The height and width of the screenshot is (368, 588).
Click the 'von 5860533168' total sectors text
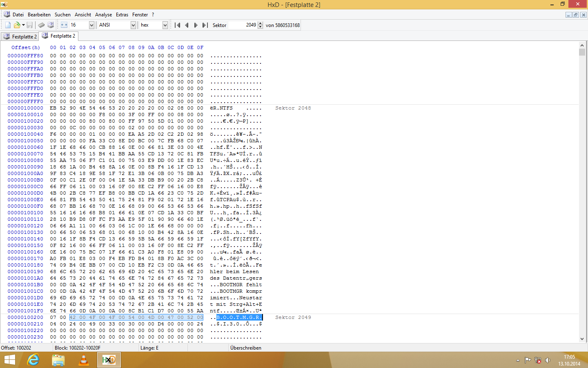coord(283,25)
